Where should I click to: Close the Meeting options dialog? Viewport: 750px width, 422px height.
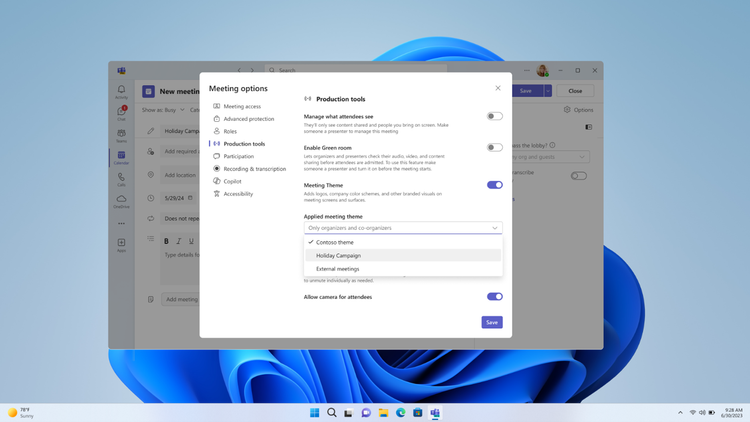coord(498,88)
